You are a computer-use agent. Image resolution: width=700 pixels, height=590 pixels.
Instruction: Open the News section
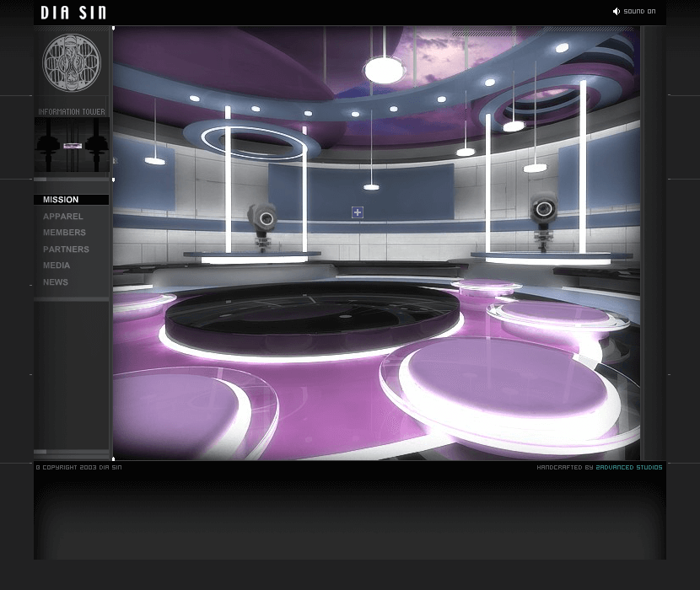(56, 282)
